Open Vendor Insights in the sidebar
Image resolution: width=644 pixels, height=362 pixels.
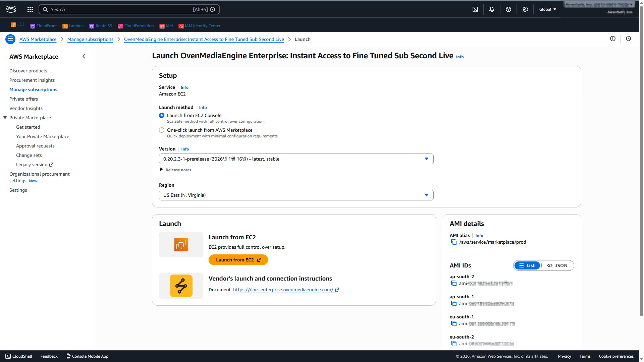click(x=26, y=108)
